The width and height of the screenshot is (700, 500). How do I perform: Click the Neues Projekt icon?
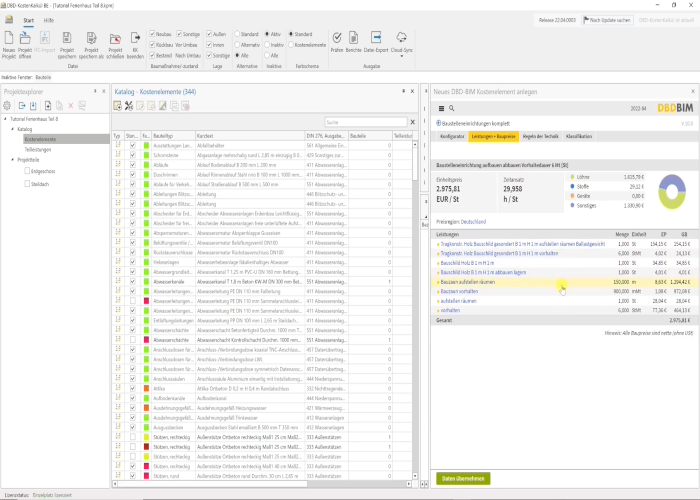9,39
